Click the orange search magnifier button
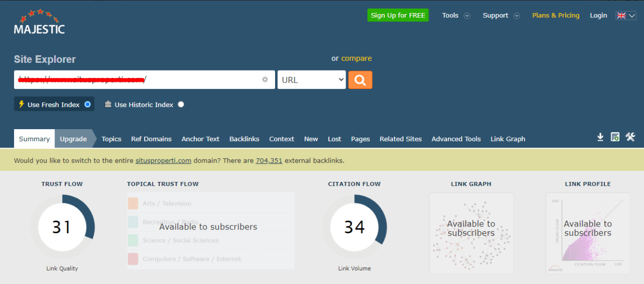This screenshot has height=284, width=644. point(360,80)
